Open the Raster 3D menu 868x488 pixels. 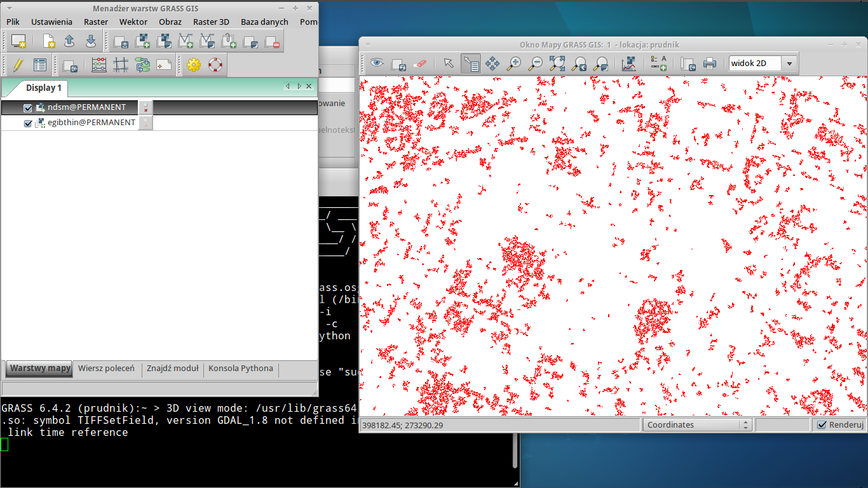(211, 22)
